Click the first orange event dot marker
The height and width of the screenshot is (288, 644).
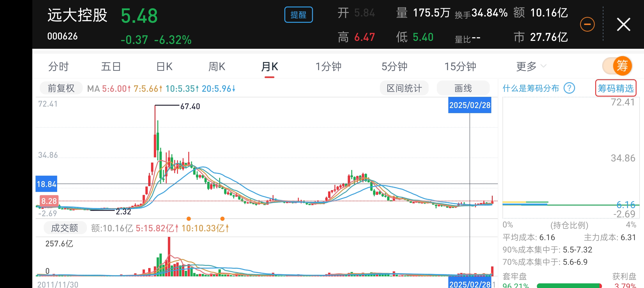click(x=189, y=219)
